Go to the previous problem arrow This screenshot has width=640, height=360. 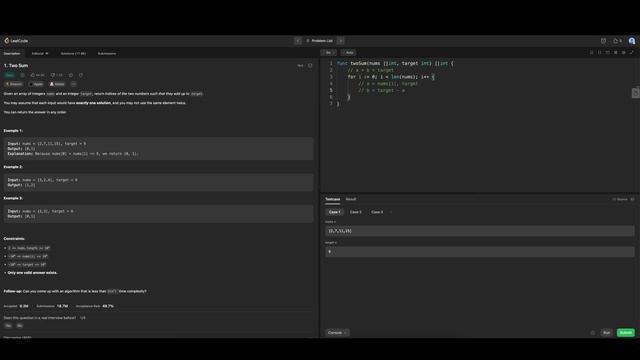click(x=298, y=41)
